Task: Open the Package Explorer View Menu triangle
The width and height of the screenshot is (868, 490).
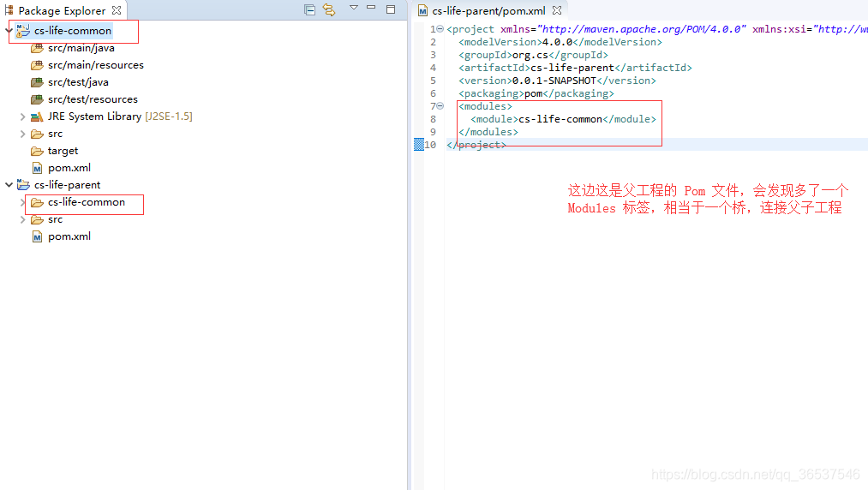Action: point(353,7)
